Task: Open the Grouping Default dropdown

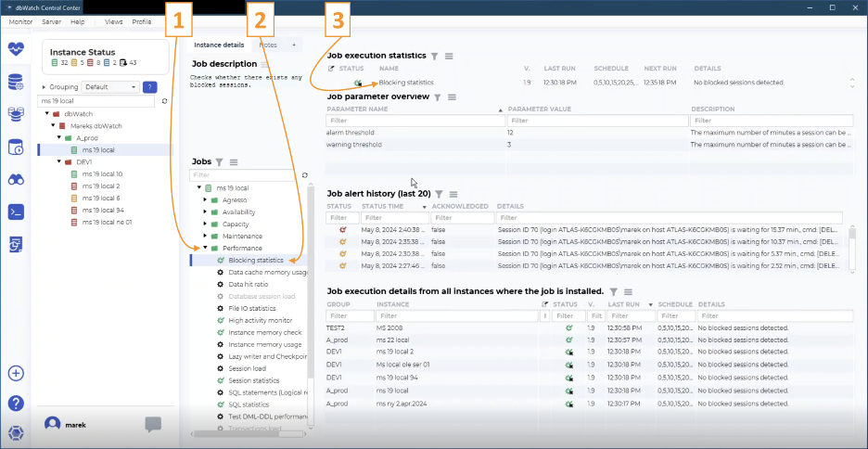Action: click(x=110, y=87)
